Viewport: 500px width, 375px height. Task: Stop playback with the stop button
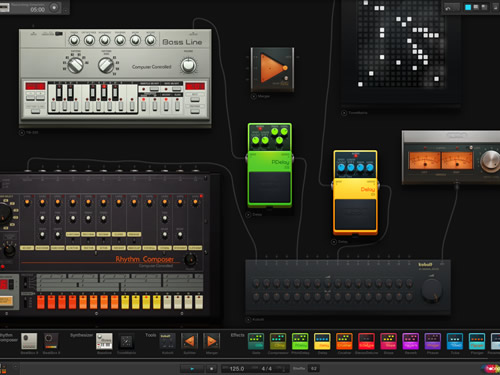211,368
